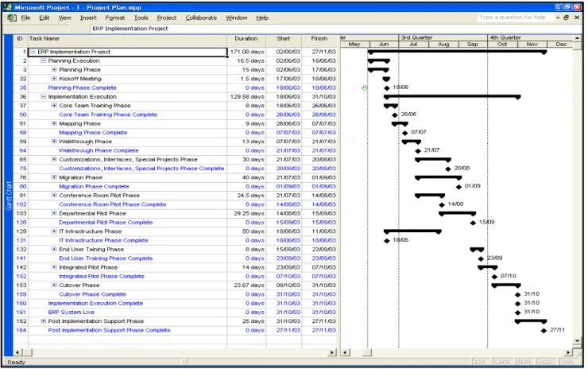The height and width of the screenshot is (369, 588).
Task: Expand the Kickoff Meeting task
Action: (54, 79)
